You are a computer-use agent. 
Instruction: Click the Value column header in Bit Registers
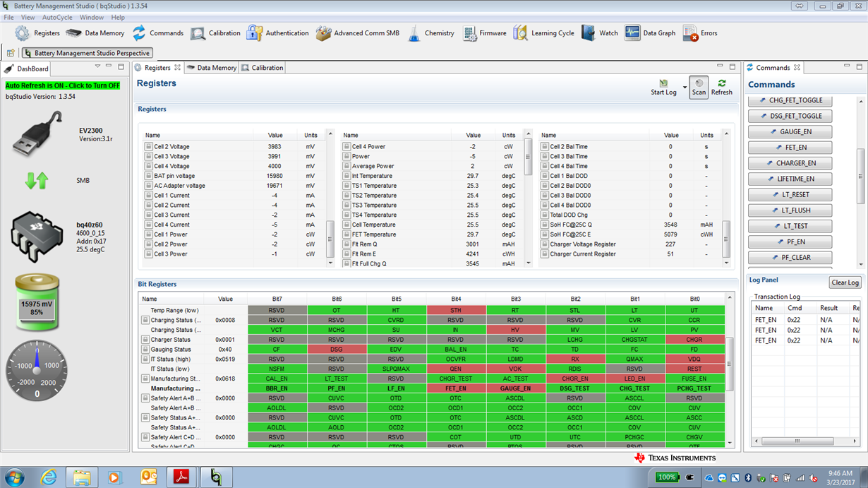coord(225,299)
